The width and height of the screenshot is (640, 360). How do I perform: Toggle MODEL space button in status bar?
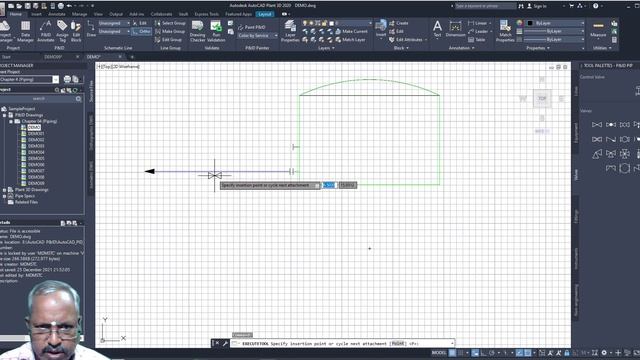click(x=439, y=353)
